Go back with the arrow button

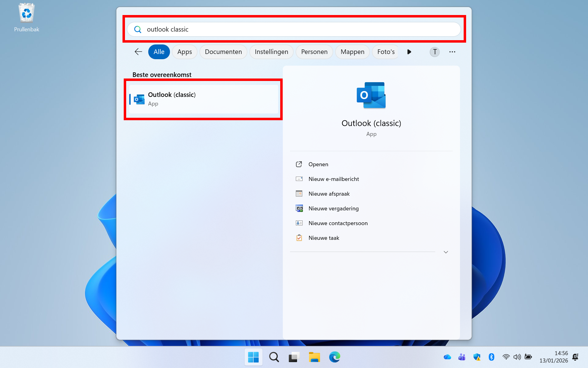(x=138, y=52)
